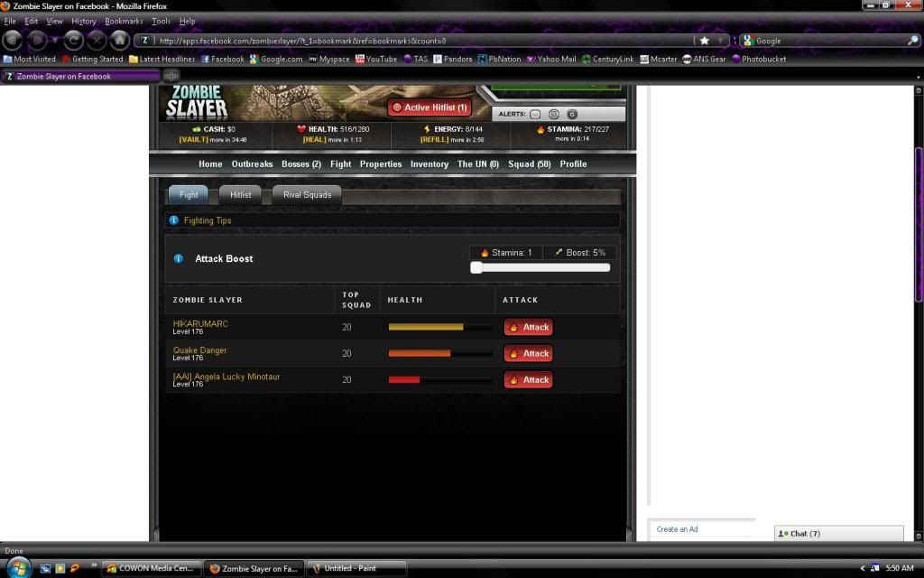Attack [AAI] Angela Lucky Minotaur

point(528,380)
